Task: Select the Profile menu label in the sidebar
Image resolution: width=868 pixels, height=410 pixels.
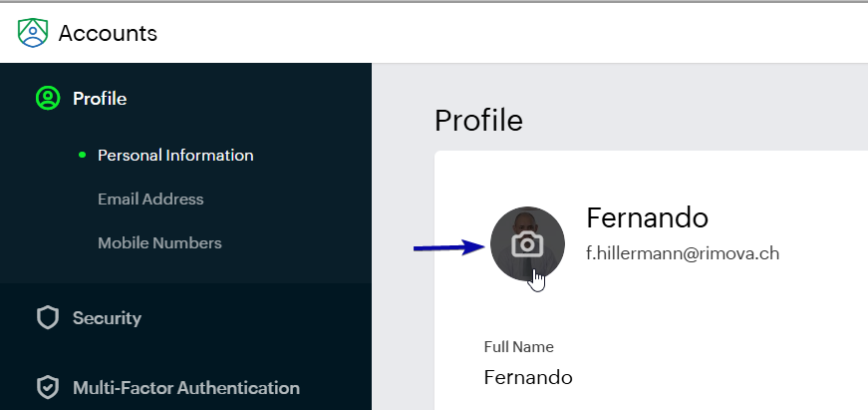Action: coord(100,99)
